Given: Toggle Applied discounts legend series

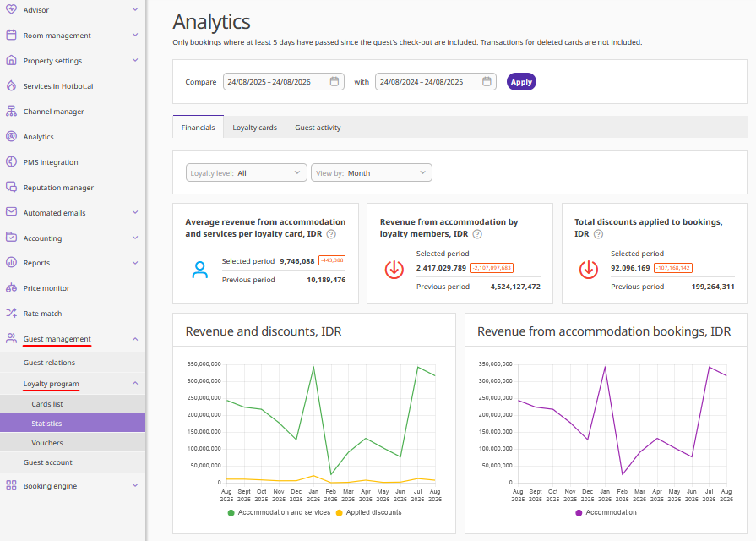Looking at the screenshot, I should (x=369, y=512).
